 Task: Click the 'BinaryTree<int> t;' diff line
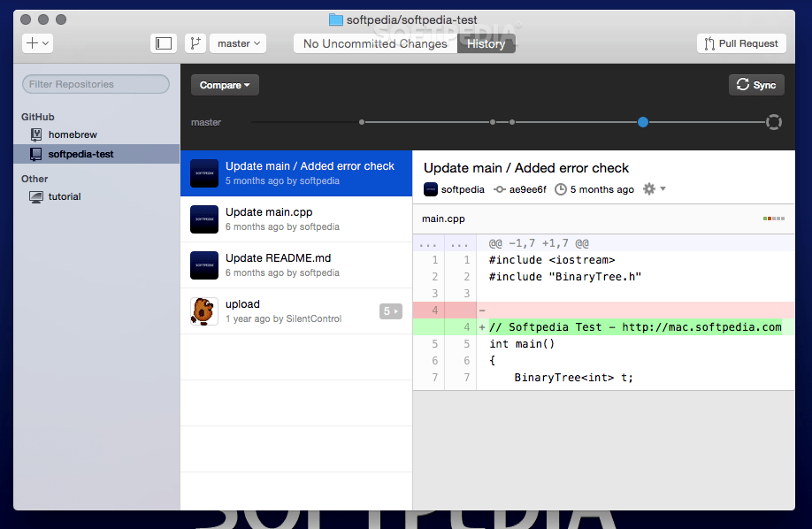[x=604, y=378]
